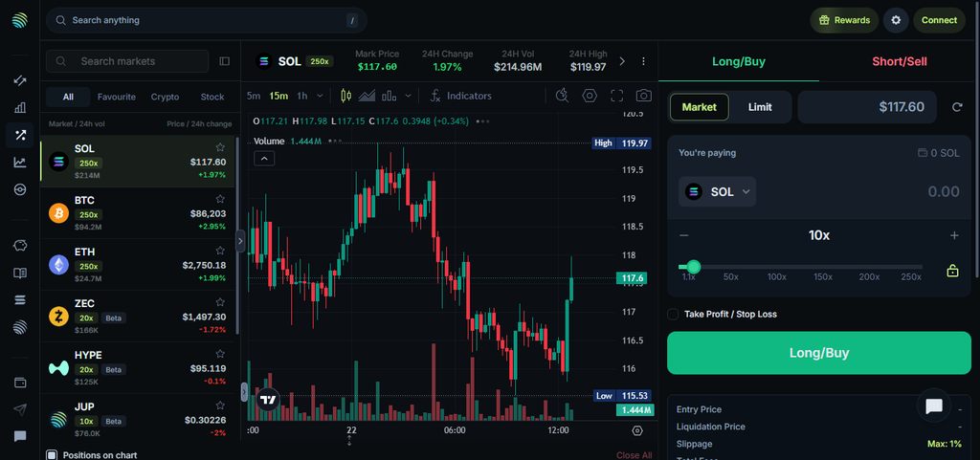Select the Limit order type
This screenshot has width=980, height=460.
[x=760, y=107]
